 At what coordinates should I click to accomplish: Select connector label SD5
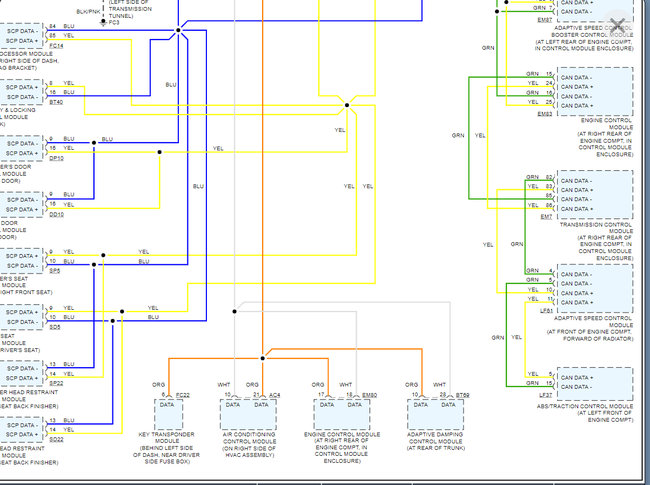(x=55, y=327)
